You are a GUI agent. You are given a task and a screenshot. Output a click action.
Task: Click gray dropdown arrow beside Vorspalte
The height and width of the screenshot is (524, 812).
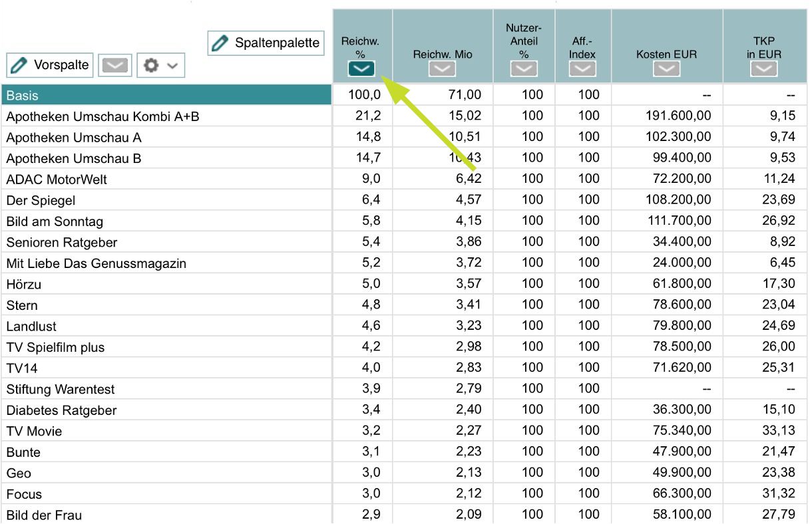[x=115, y=66]
